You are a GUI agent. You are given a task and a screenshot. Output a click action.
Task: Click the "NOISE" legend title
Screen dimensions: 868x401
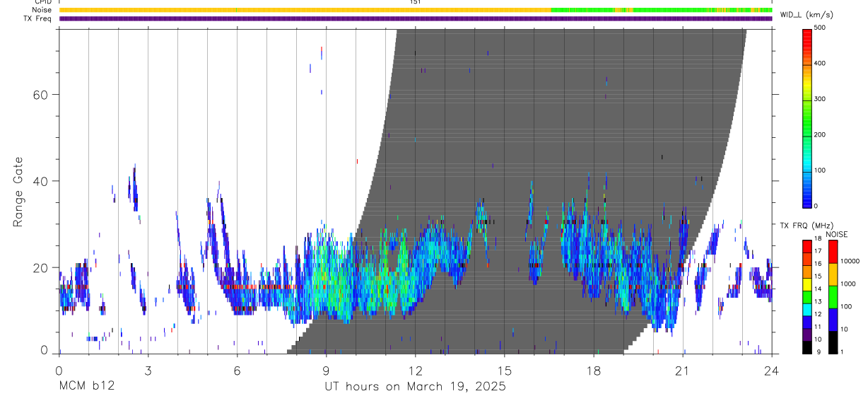coord(836,234)
